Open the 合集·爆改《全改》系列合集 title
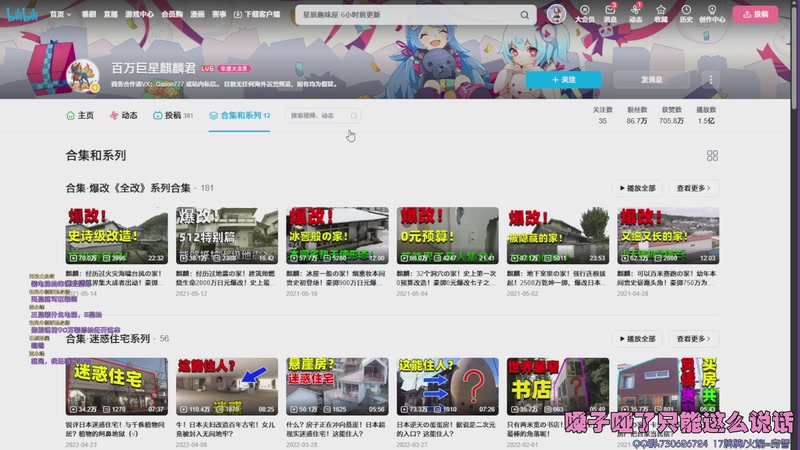This screenshot has height=450, width=800. pos(128,188)
